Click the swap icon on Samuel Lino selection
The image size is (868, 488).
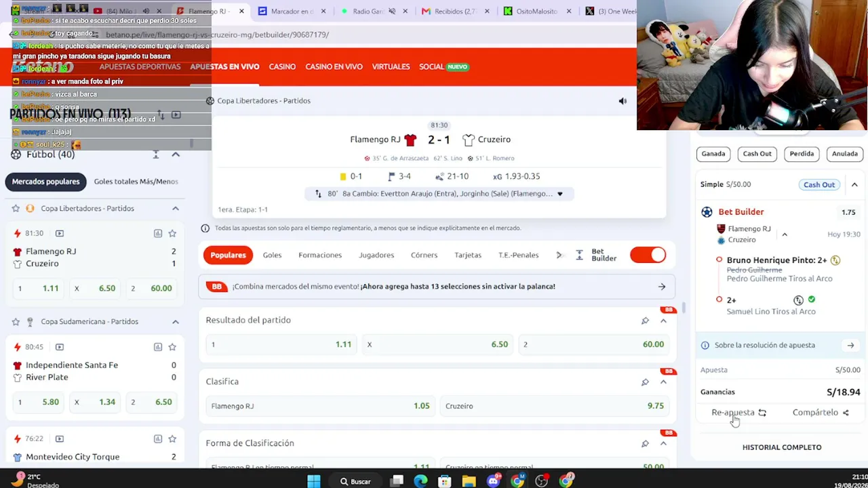click(x=798, y=300)
